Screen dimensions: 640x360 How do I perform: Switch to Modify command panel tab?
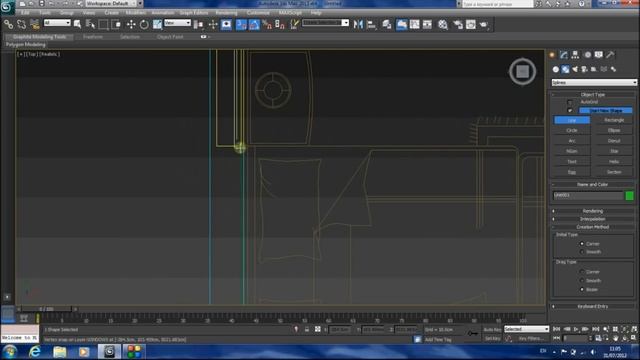pyautogui.click(x=564, y=55)
